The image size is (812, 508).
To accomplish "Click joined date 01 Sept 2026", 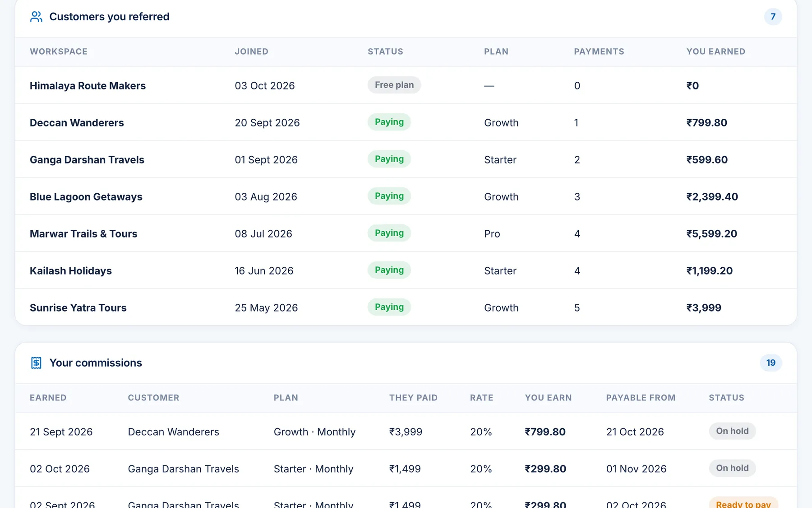I will (x=266, y=160).
